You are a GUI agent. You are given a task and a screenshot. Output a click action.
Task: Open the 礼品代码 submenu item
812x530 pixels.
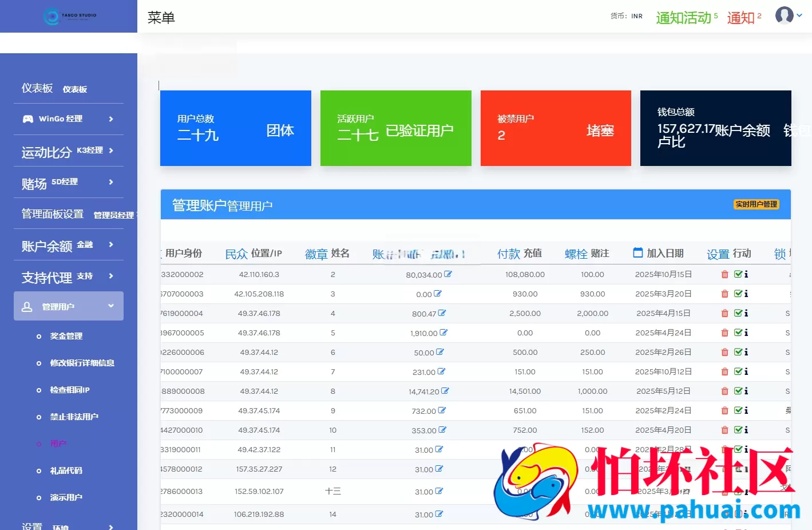[x=66, y=470]
